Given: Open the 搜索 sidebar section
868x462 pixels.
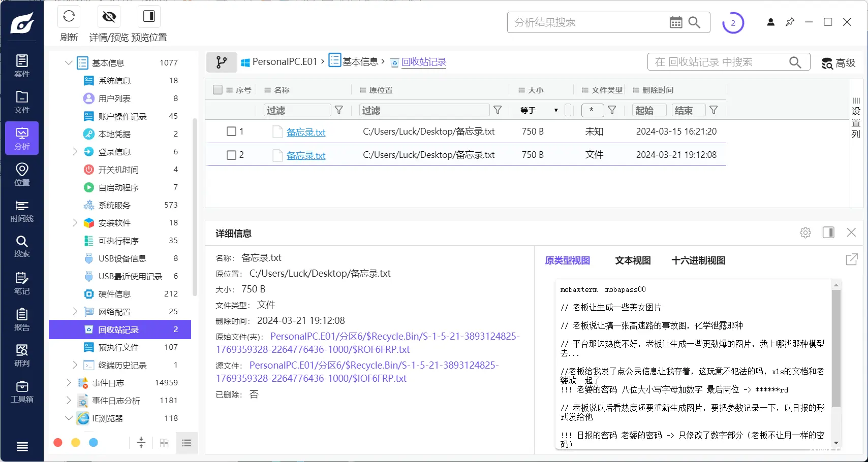Looking at the screenshot, I should (x=22, y=246).
